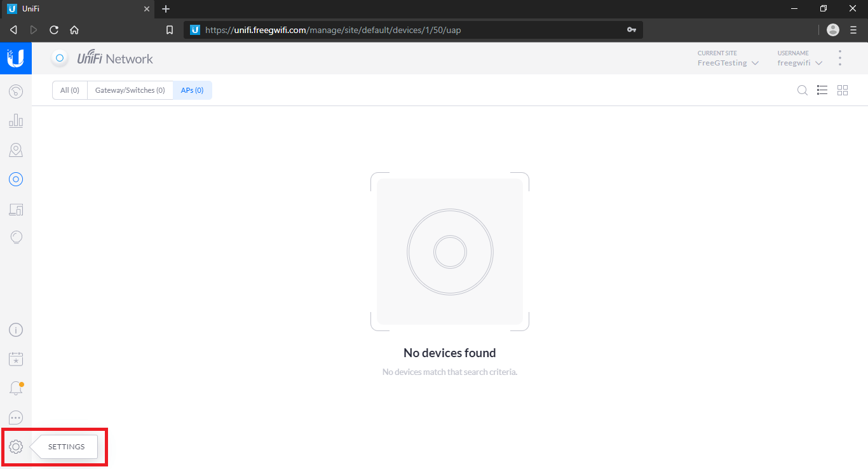Open the vertical three-dot menu in header
The height and width of the screenshot is (469, 868).
click(840, 58)
